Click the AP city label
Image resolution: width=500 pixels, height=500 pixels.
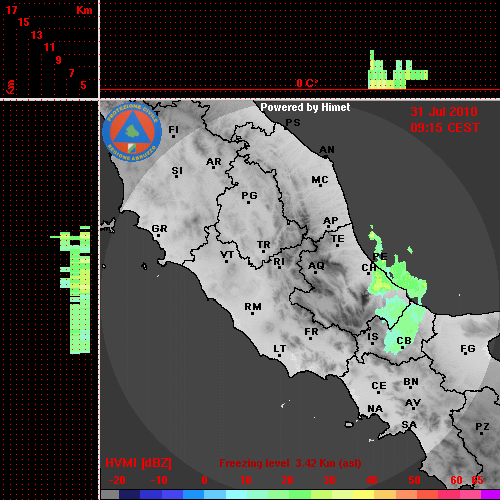[331, 221]
